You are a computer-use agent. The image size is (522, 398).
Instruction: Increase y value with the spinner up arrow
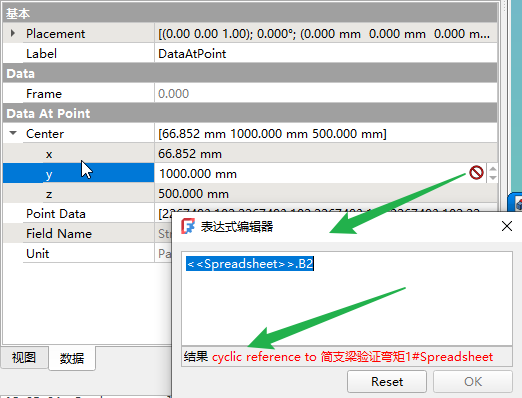tap(493, 169)
